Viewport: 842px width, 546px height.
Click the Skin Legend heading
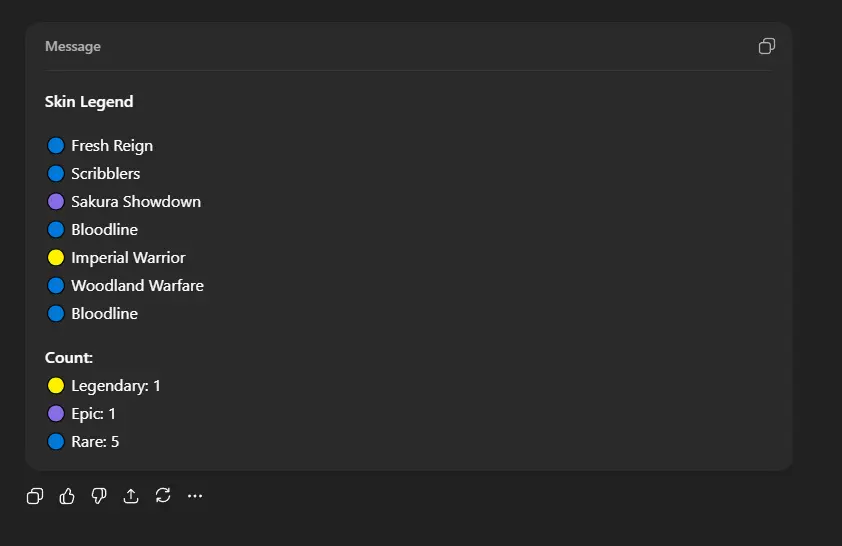pos(89,102)
